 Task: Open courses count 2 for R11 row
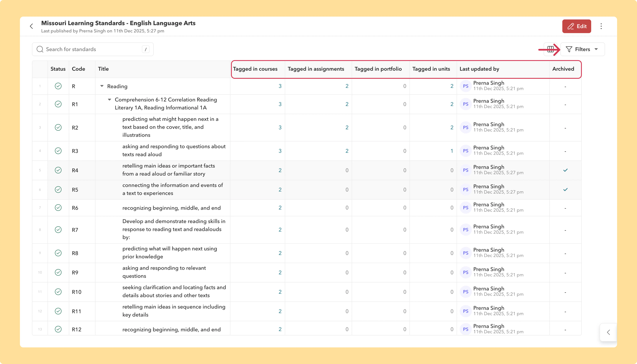click(x=280, y=311)
